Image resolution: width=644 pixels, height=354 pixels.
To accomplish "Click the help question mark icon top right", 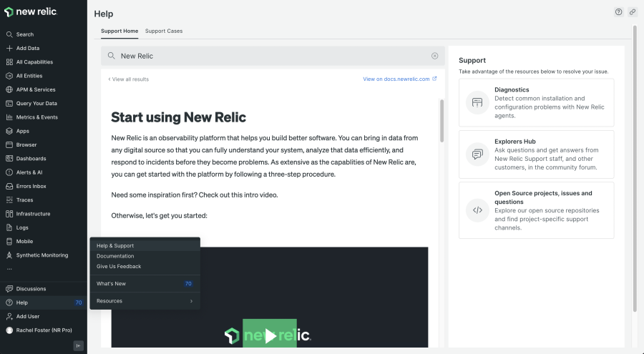I will click(x=618, y=12).
